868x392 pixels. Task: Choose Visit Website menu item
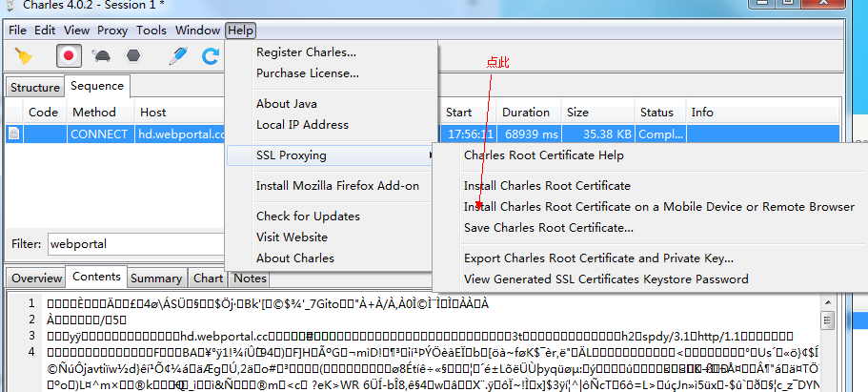click(292, 237)
